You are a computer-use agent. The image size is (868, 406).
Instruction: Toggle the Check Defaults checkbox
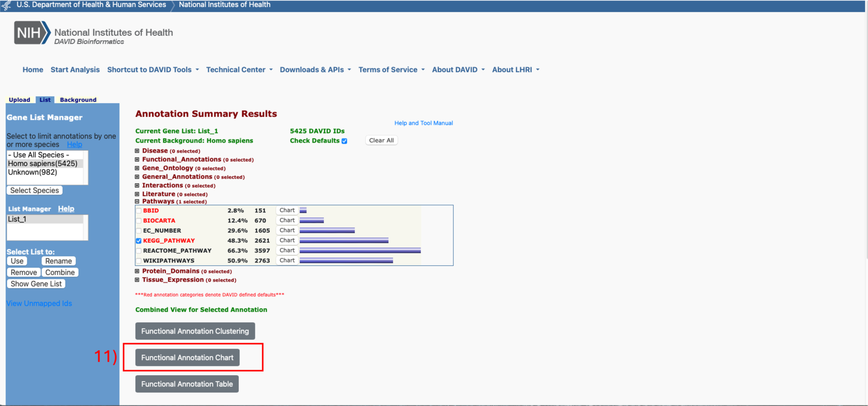(344, 141)
